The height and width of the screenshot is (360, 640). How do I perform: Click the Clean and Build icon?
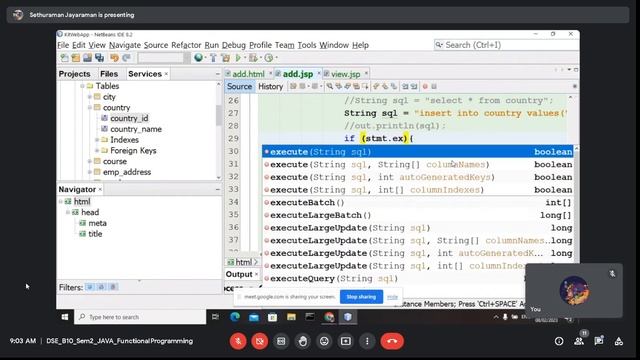click(225, 58)
